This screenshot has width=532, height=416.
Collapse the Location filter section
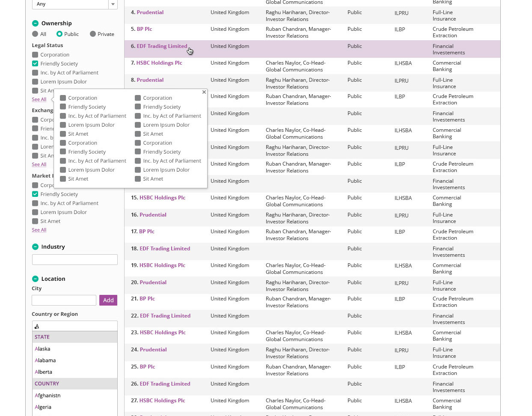[35, 279]
